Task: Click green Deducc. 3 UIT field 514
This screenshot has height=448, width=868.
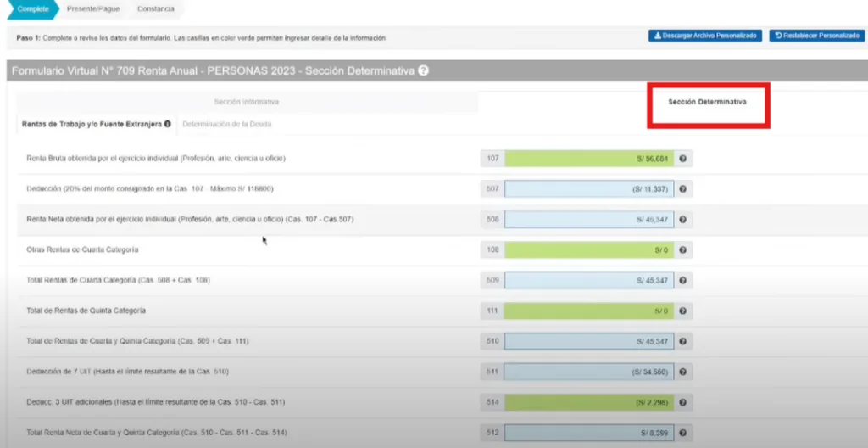Action: (x=589, y=402)
